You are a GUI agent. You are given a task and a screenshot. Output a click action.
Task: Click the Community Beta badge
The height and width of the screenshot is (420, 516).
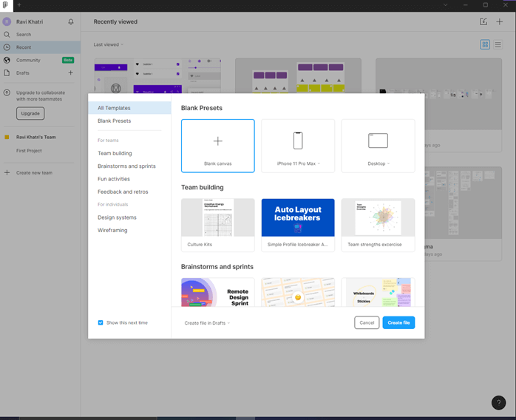(x=68, y=60)
